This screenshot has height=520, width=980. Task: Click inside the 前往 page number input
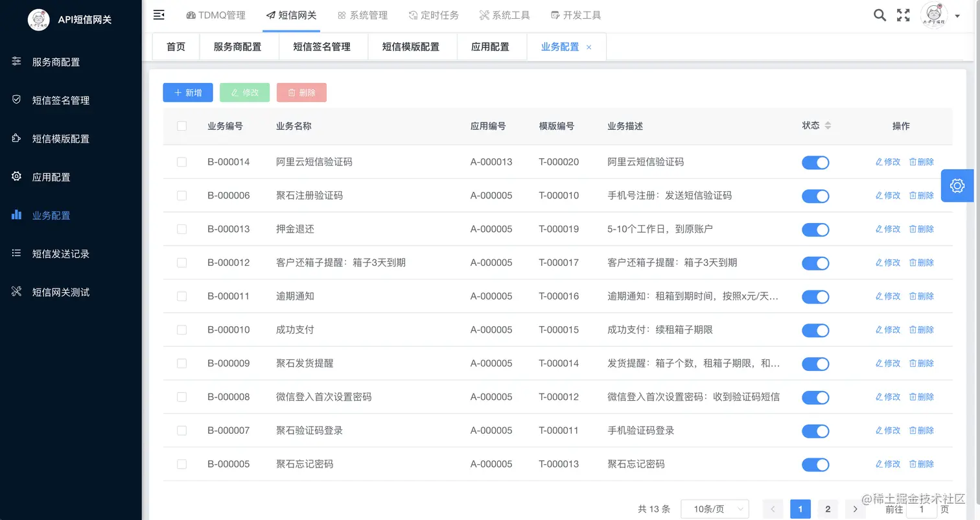coord(921,509)
